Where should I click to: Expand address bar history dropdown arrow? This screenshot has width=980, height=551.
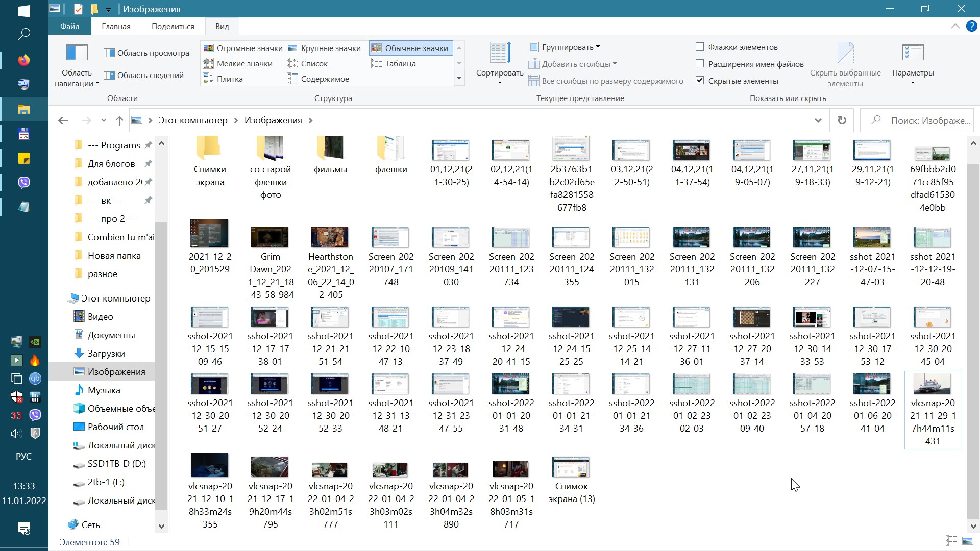[x=818, y=120]
